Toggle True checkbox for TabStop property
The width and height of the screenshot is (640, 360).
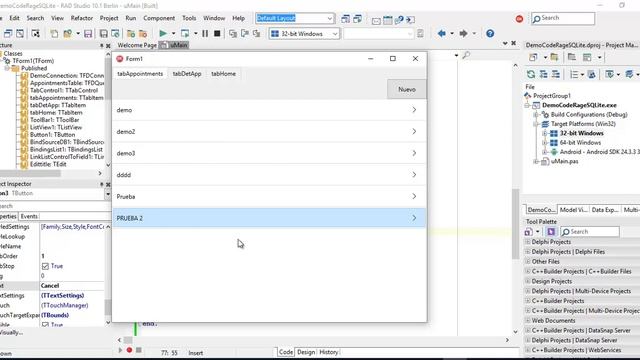[x=45, y=266]
